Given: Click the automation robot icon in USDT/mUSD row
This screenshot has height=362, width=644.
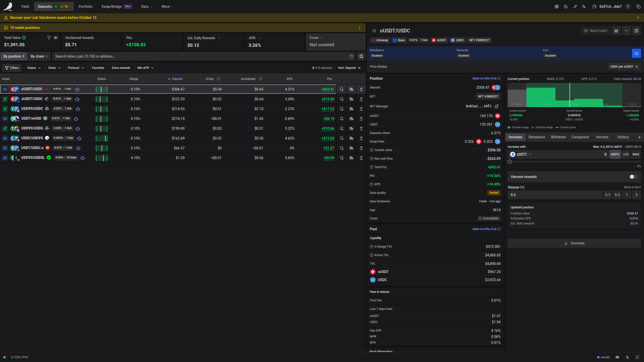Looking at the screenshot, I should coord(76,119).
